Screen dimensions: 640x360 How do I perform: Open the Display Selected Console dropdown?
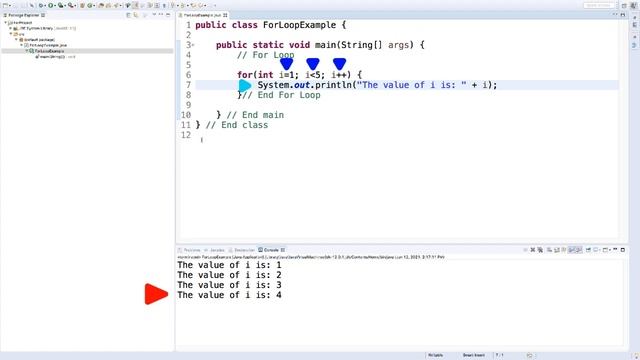pos(600,250)
